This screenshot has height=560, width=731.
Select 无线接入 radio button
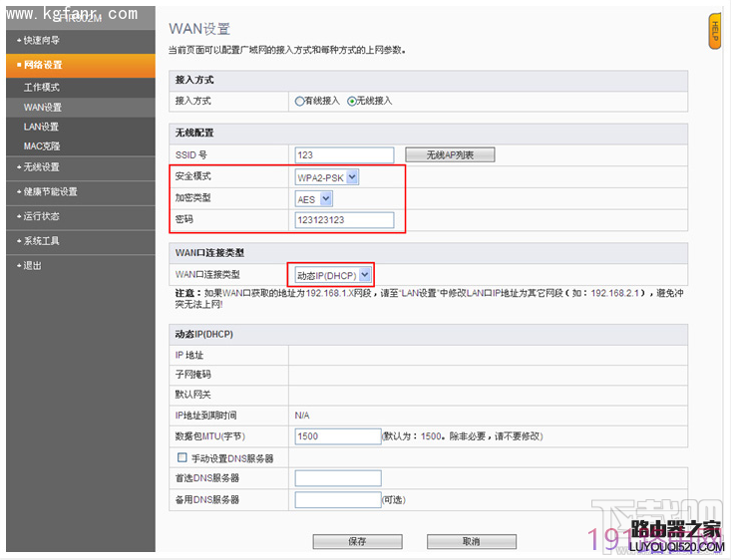[352, 101]
